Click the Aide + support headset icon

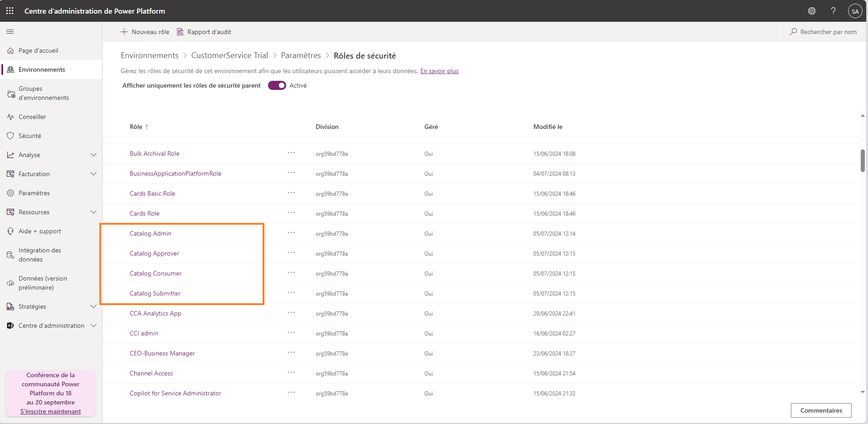[10, 232]
